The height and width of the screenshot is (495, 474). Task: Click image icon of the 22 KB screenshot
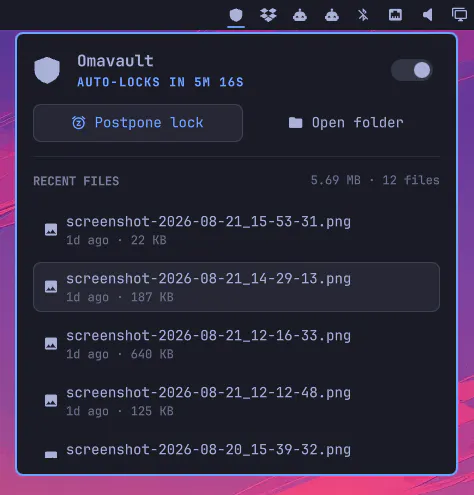(x=51, y=230)
